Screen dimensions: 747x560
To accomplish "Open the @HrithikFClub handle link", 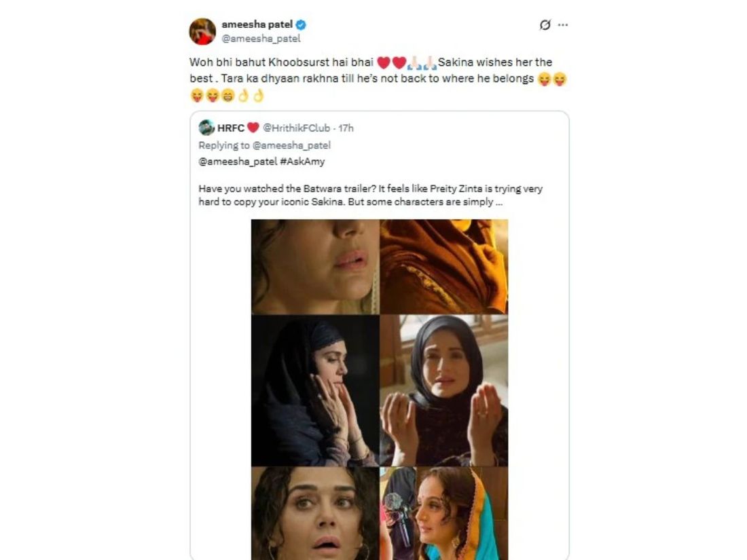I will (x=296, y=128).
